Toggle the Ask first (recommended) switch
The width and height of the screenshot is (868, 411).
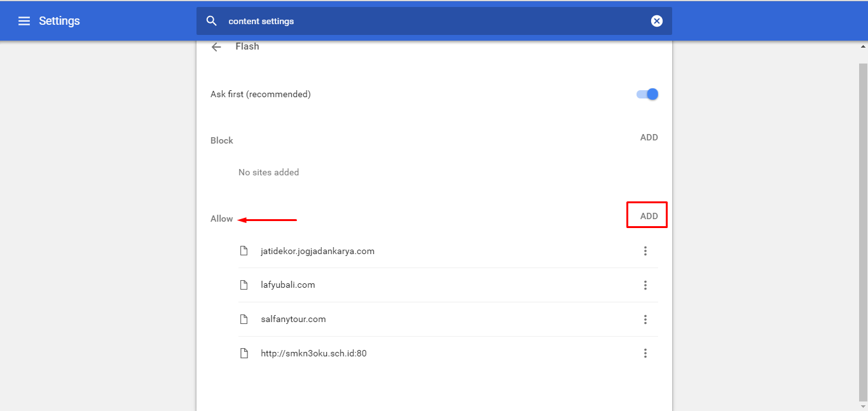(x=647, y=94)
